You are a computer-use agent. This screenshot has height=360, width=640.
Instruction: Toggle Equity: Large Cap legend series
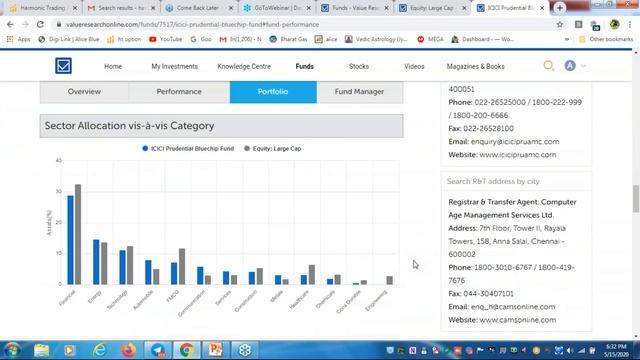[273, 149]
